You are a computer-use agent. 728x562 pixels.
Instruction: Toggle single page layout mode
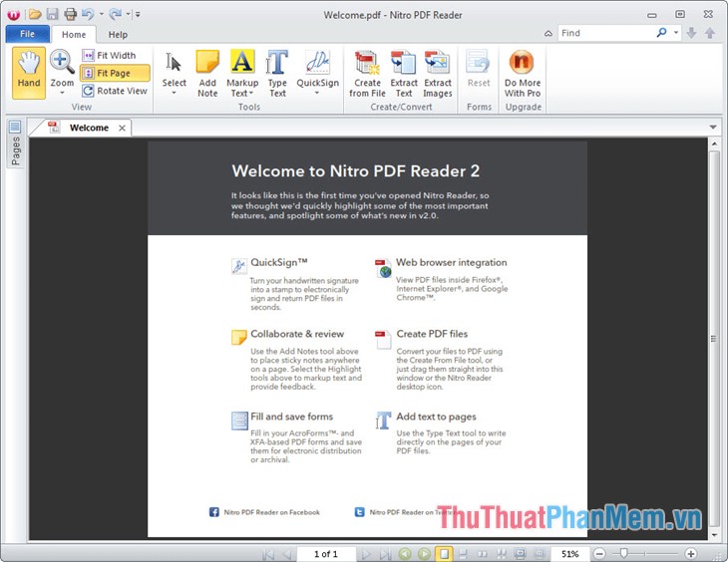point(444,554)
